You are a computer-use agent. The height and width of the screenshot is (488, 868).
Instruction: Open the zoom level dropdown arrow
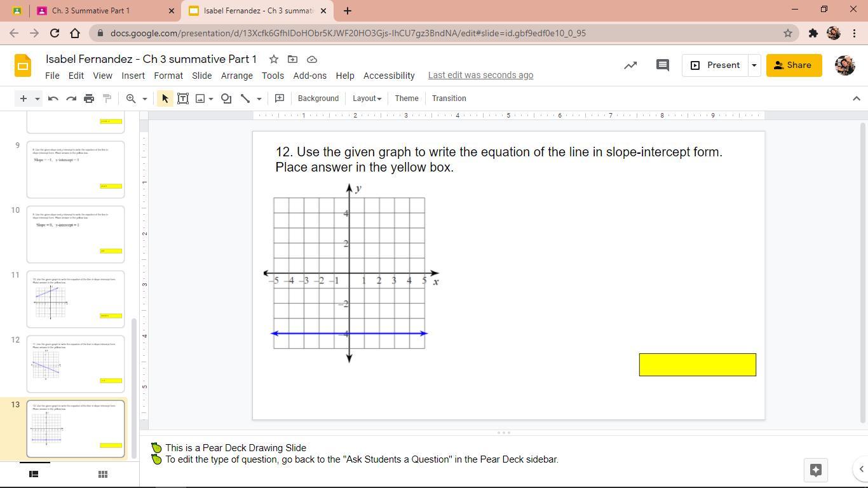click(145, 98)
